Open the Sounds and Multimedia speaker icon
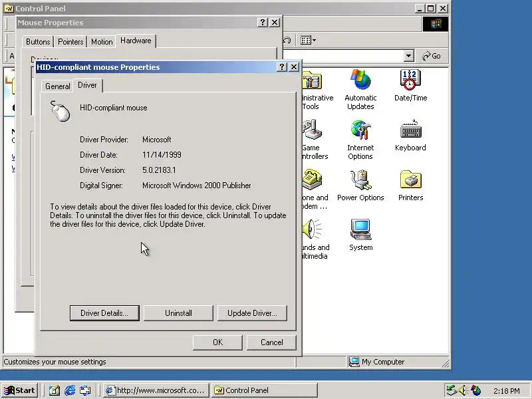Screen dimensions: 532x399 311,229
